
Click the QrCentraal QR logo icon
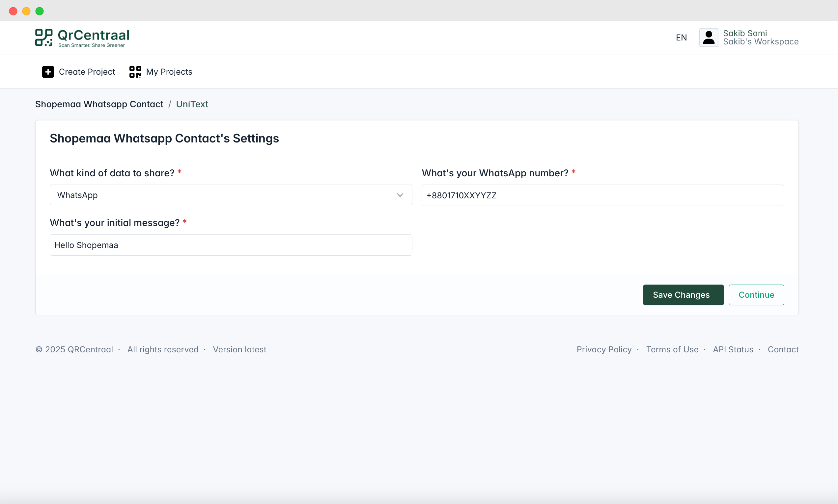pos(43,38)
